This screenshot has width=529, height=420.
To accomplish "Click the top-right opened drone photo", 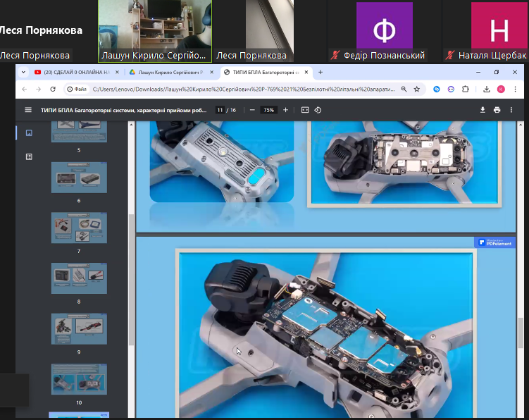I will pos(404,163).
